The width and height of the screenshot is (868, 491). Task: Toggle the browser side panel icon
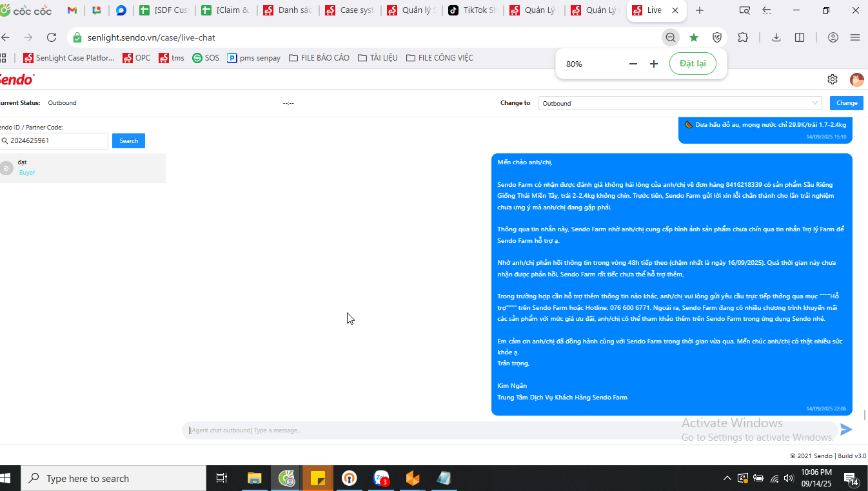800,37
